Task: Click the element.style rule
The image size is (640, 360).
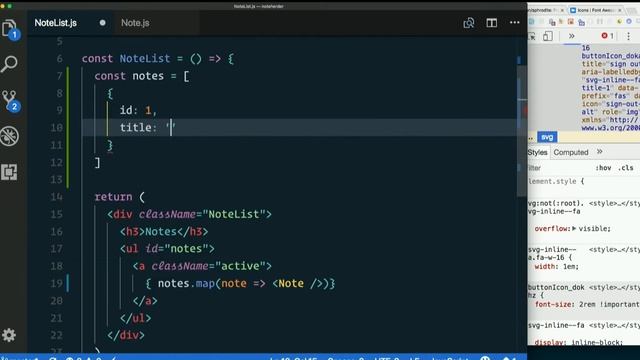Action: click(556, 181)
